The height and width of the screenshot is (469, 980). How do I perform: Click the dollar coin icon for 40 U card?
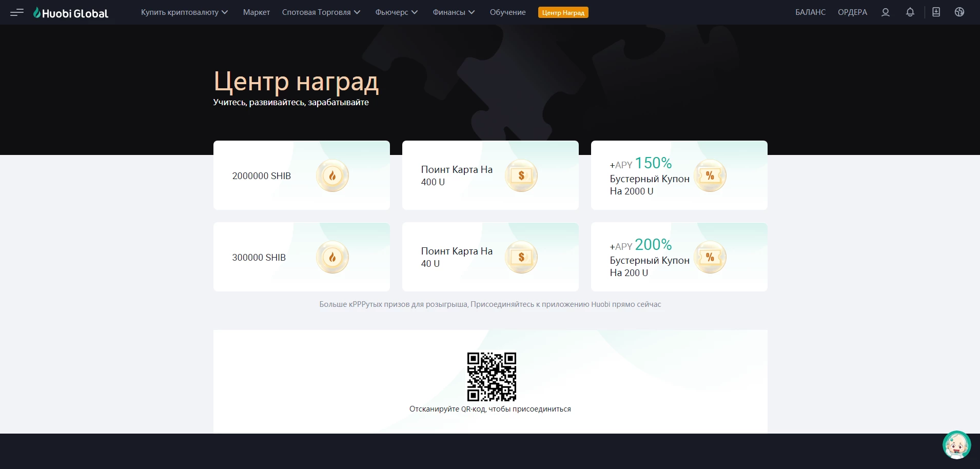click(x=521, y=257)
